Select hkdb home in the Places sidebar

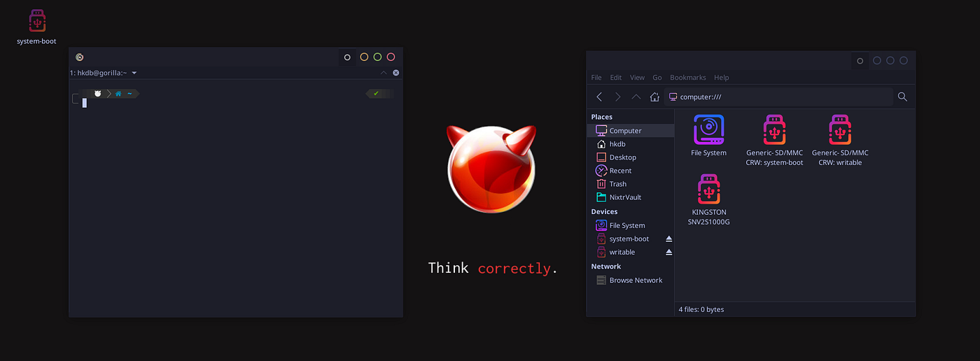point(631,144)
